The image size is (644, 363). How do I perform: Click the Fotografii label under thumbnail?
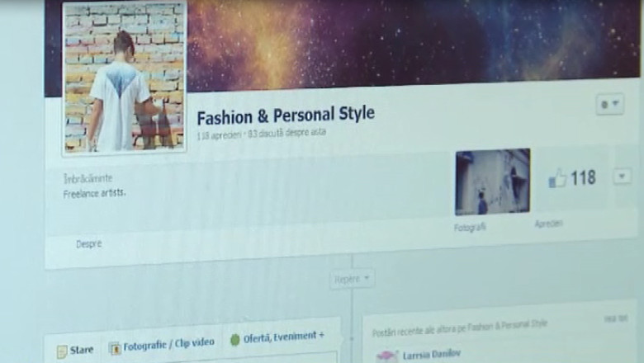point(470,227)
